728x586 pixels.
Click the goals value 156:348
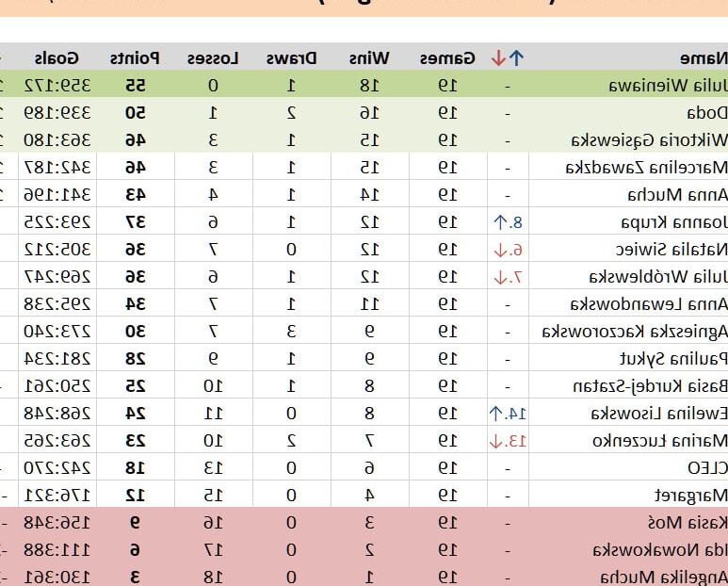coord(57,523)
